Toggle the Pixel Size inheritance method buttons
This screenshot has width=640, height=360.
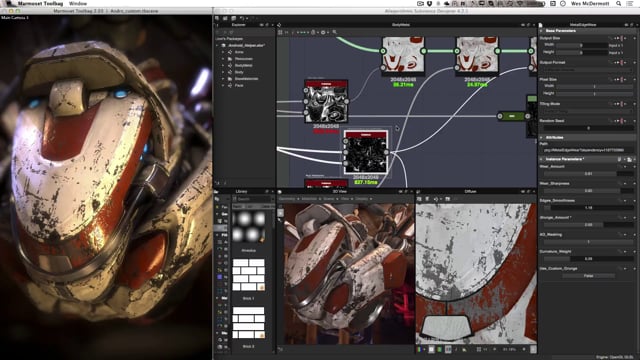pos(620,79)
